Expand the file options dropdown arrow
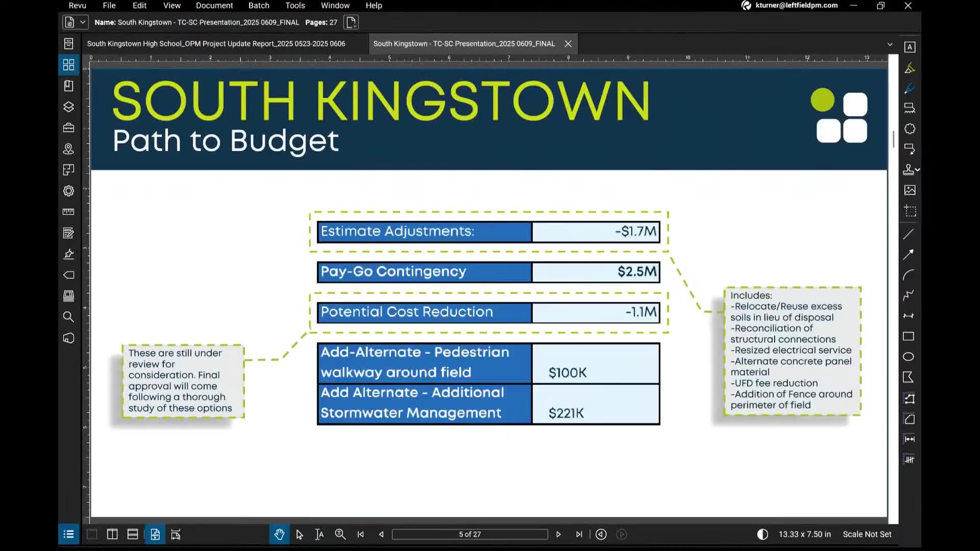 pyautogui.click(x=82, y=22)
